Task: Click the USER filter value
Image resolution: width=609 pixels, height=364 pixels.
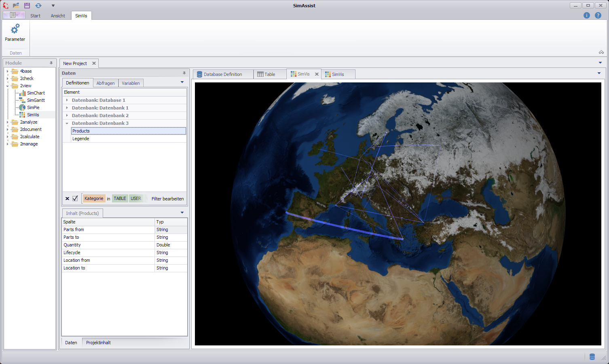Action: point(136,198)
